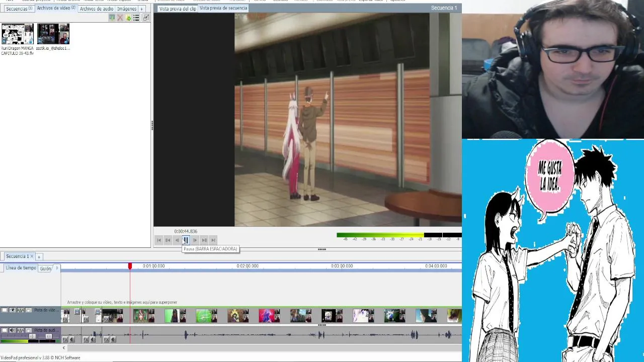
Task: Lock the video track
Action: point(29,310)
